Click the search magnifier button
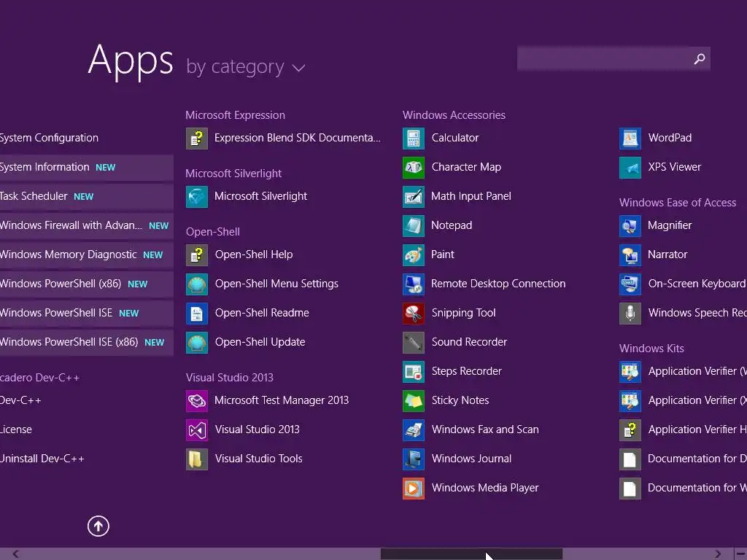This screenshot has width=747, height=560. tap(700, 58)
